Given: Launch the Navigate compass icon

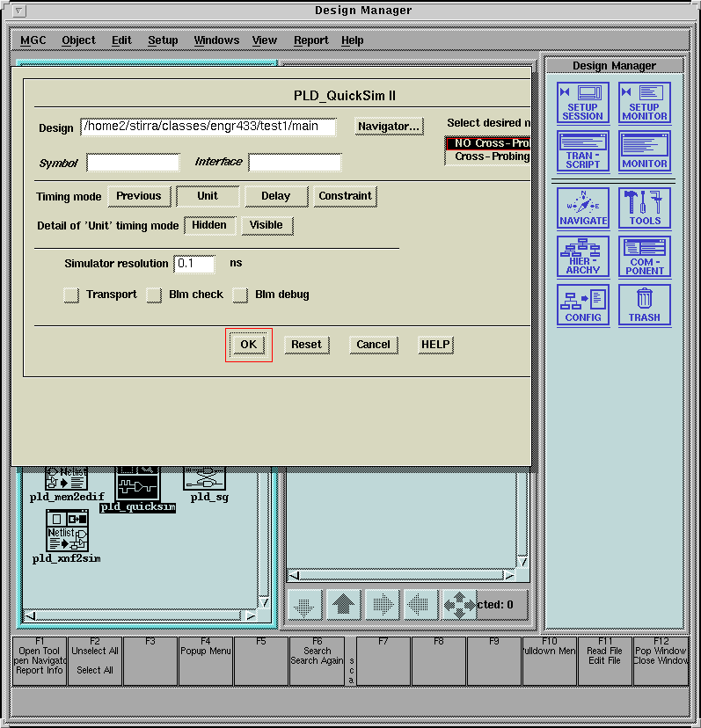Looking at the screenshot, I should 582,208.
